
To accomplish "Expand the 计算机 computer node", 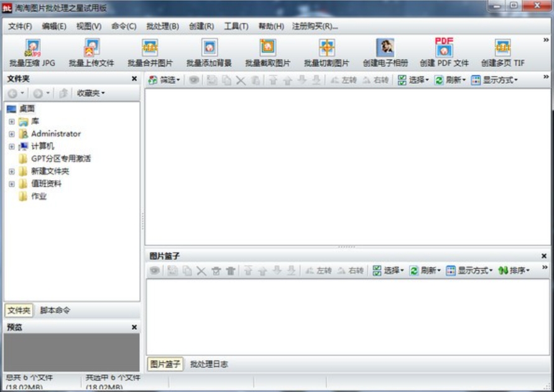I will (x=12, y=146).
